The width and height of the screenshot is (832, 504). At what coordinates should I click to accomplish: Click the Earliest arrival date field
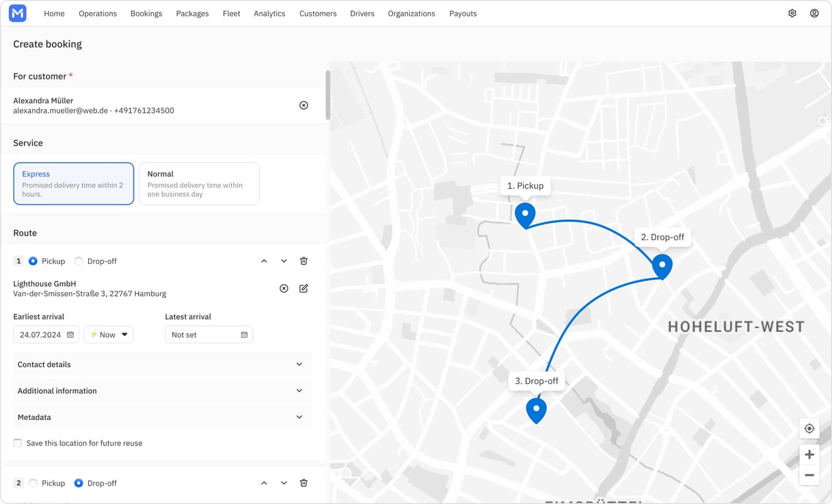coord(46,335)
